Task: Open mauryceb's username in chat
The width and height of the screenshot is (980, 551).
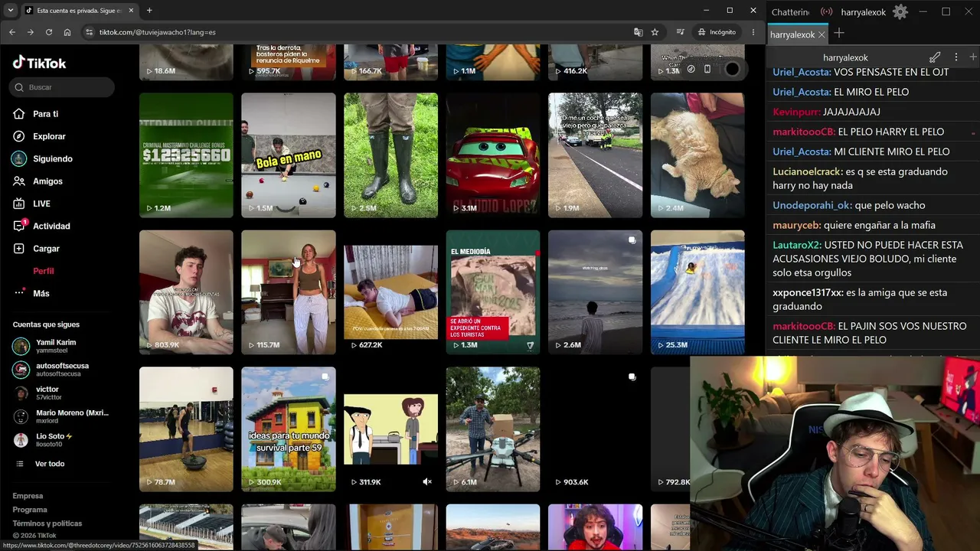Action: [797, 225]
